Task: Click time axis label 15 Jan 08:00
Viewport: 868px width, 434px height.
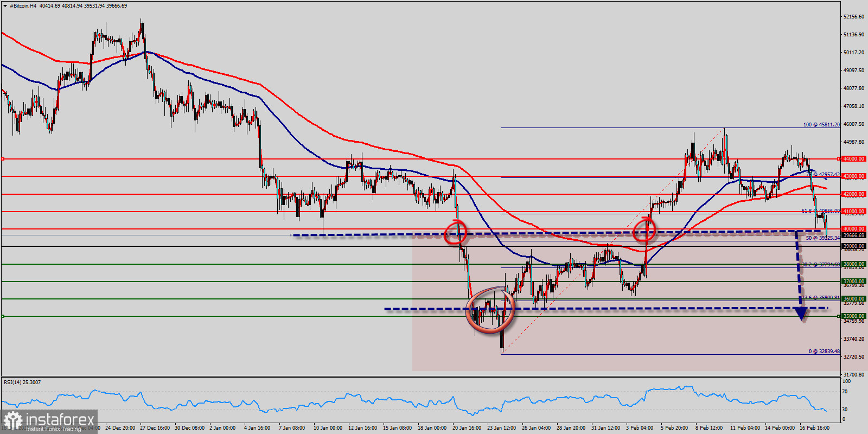Action: point(397,428)
